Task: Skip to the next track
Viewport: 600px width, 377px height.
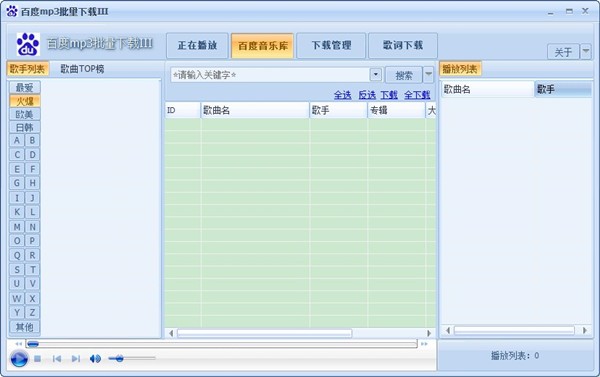Action: [x=76, y=359]
